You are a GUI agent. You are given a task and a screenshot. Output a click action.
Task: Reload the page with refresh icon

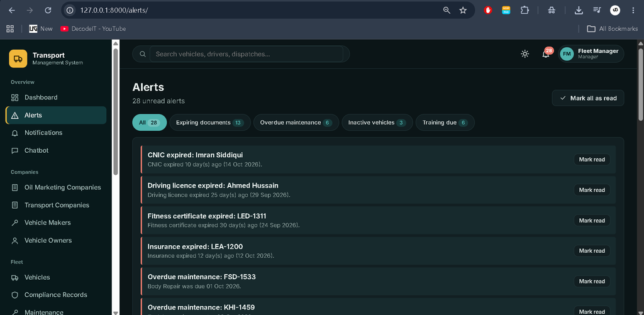[48, 10]
